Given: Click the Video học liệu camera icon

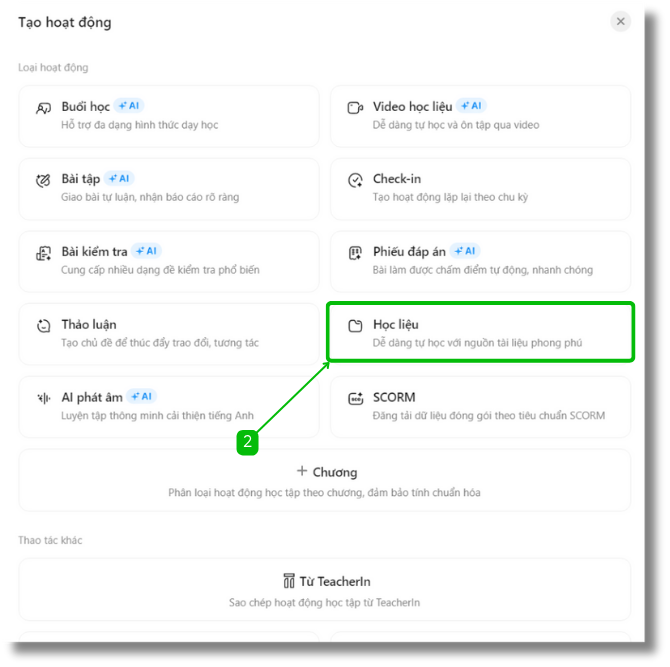Looking at the screenshot, I should (355, 108).
